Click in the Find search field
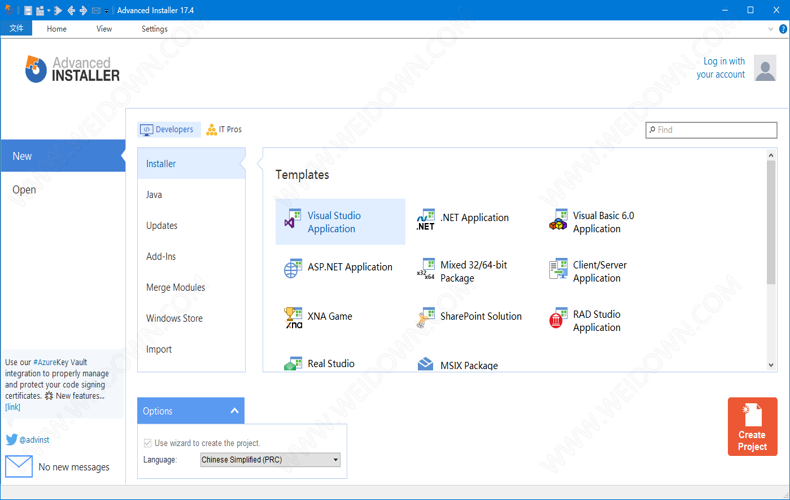This screenshot has height=500, width=790. coord(715,130)
